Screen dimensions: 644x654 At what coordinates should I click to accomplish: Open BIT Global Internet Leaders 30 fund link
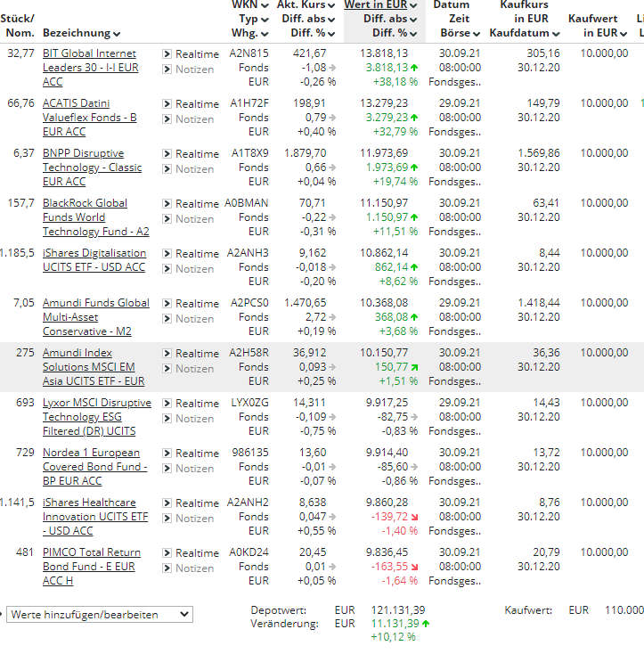91,68
